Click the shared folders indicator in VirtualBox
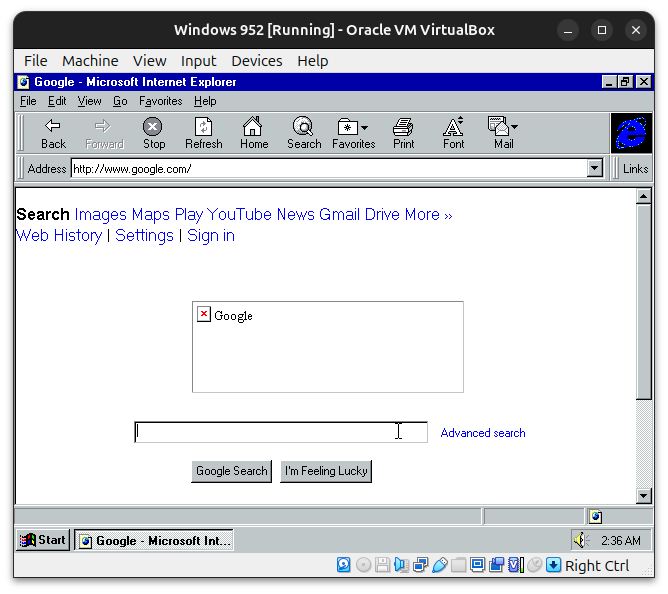Image resolution: width=668 pixels, height=594 pixels. (458, 565)
